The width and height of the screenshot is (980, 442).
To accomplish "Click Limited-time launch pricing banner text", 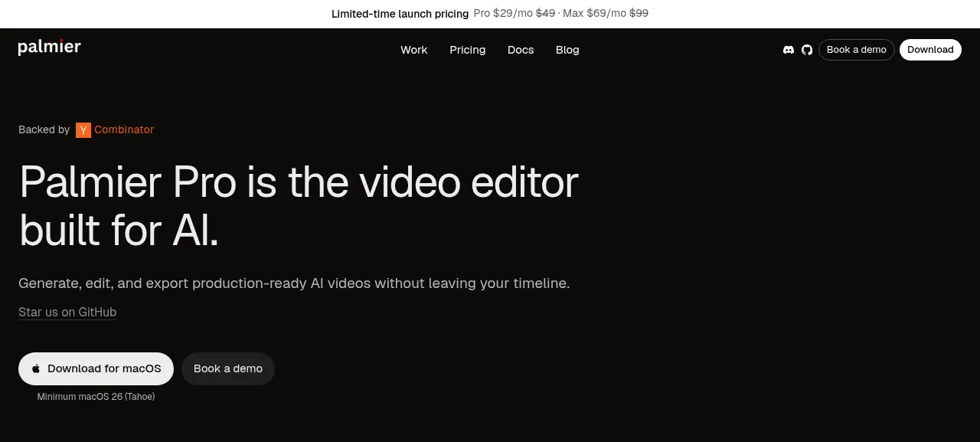I will (x=400, y=14).
